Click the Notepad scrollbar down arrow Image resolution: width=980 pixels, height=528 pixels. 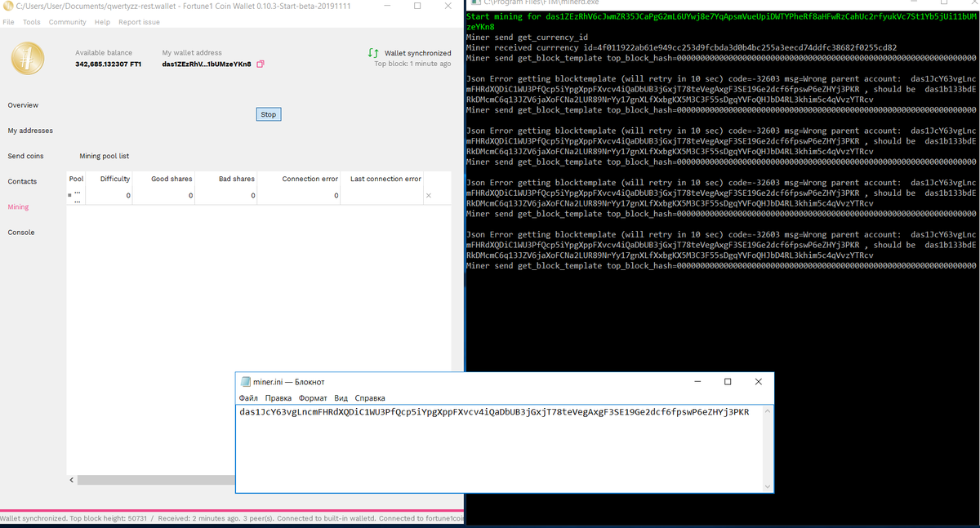pos(767,486)
